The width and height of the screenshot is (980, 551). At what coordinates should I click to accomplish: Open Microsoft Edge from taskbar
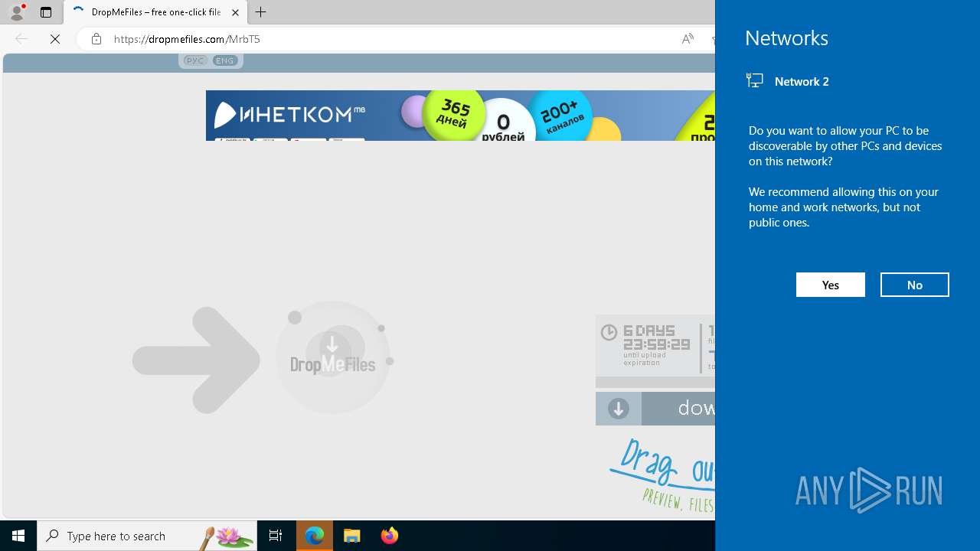315,536
